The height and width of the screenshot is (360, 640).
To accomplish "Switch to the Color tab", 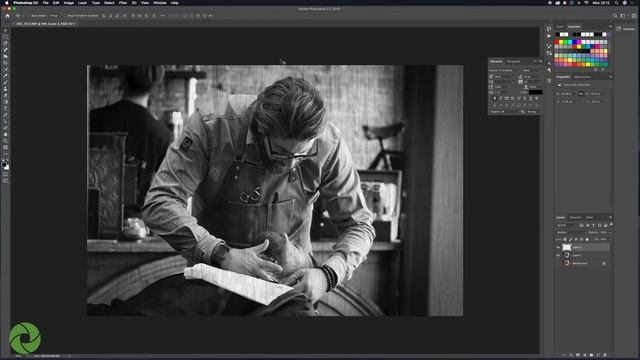I will point(560,27).
